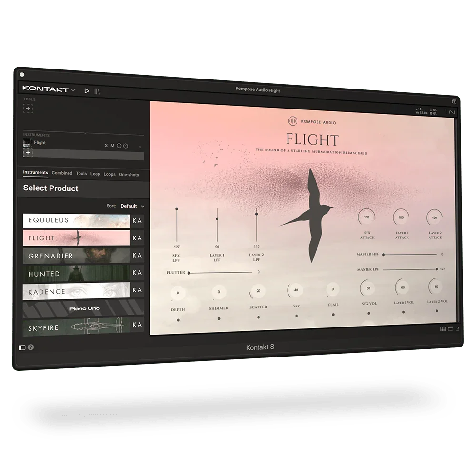
Task: Mute the Flight instrument
Action: pyautogui.click(x=112, y=146)
